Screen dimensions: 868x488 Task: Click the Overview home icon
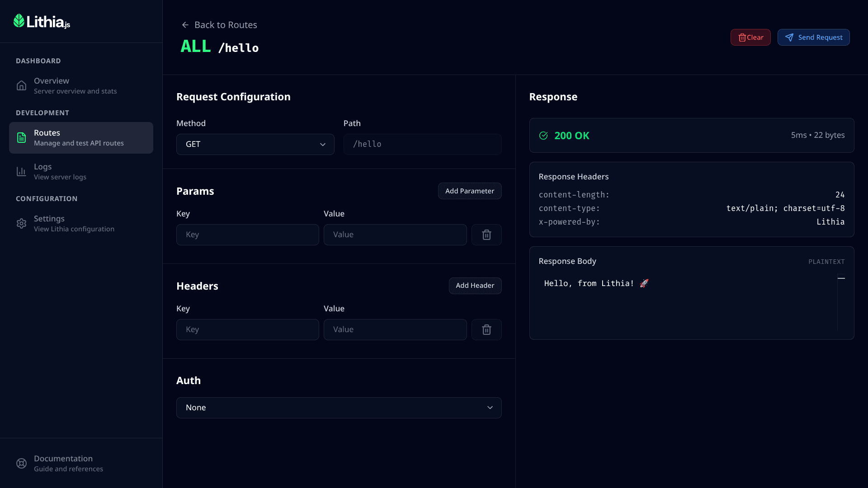[21, 85]
